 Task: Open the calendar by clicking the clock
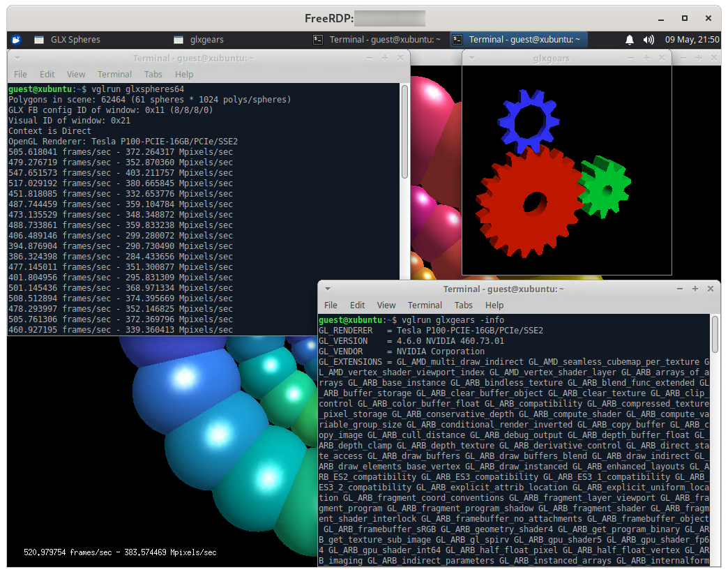(692, 40)
